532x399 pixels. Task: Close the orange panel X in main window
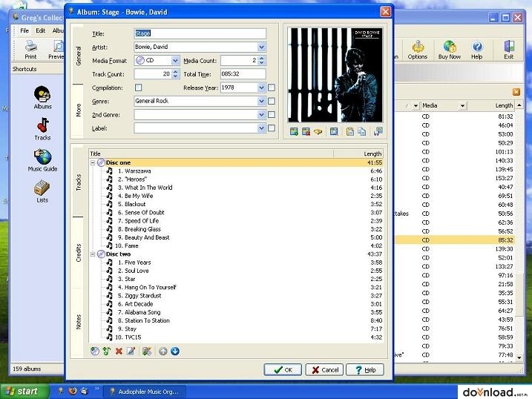point(516,92)
